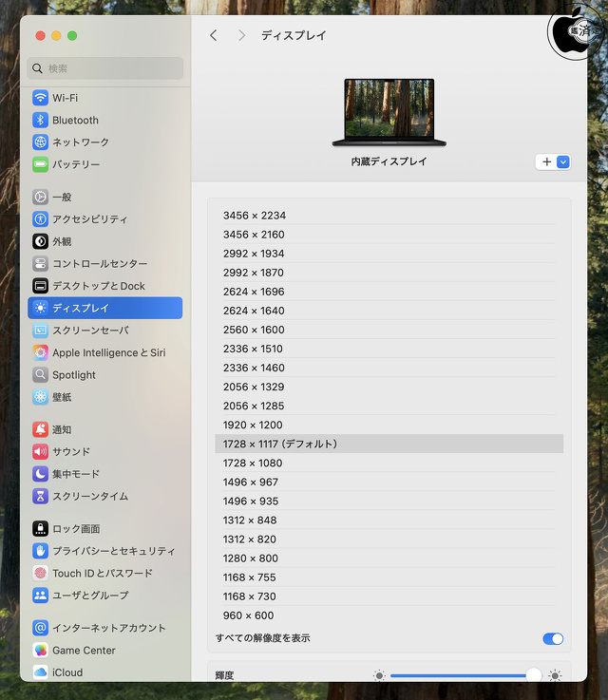
Task: Choose resolution 2624 × 1640
Action: click(389, 311)
